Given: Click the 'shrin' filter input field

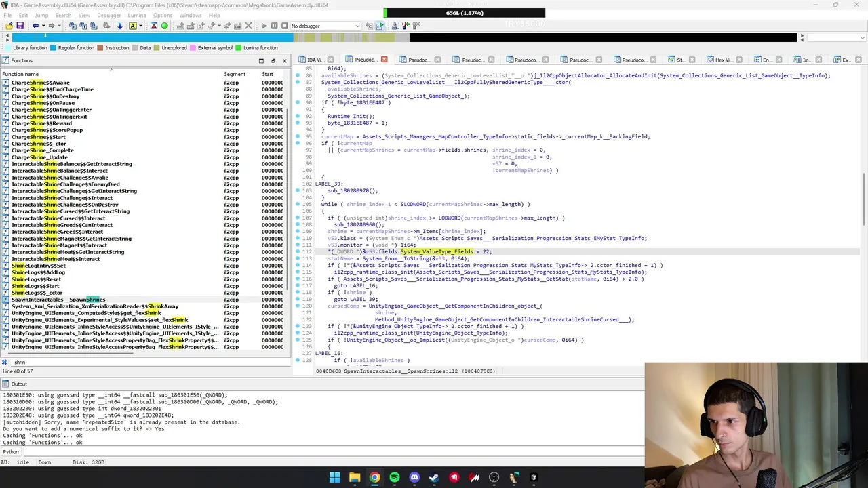Looking at the screenshot, I should (x=149, y=362).
